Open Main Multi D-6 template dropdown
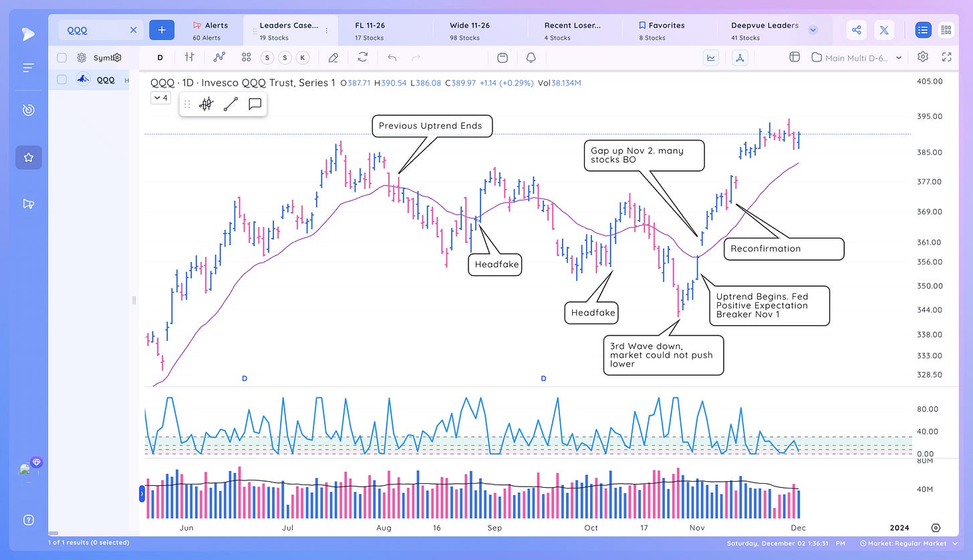 tap(857, 57)
